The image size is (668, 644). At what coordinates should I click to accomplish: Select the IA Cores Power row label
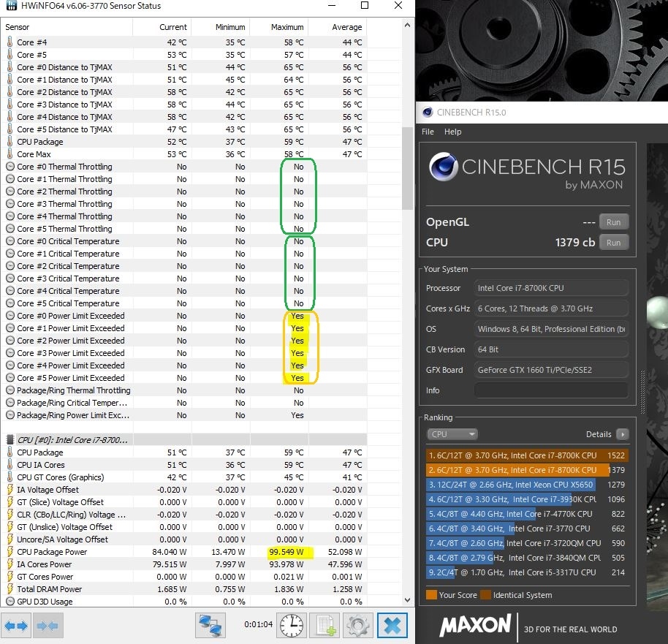(45, 564)
